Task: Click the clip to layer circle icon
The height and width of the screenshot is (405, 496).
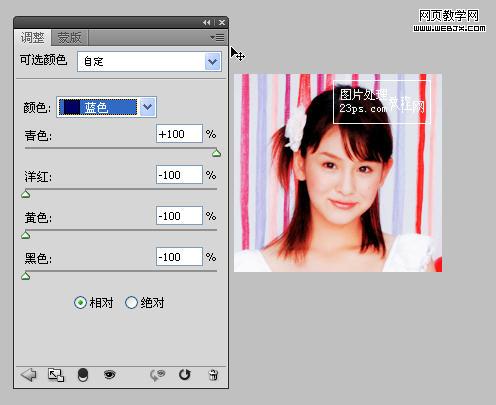Action: click(x=83, y=375)
